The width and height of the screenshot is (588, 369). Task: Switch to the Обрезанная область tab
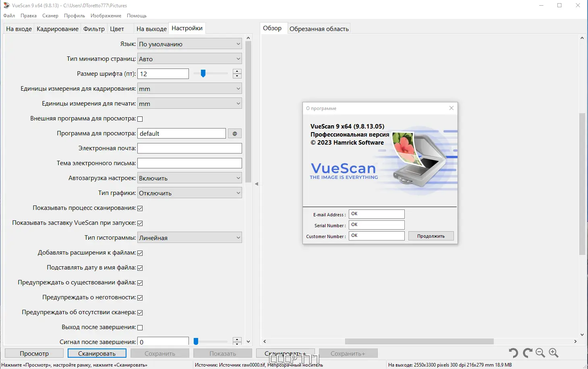pos(319,28)
